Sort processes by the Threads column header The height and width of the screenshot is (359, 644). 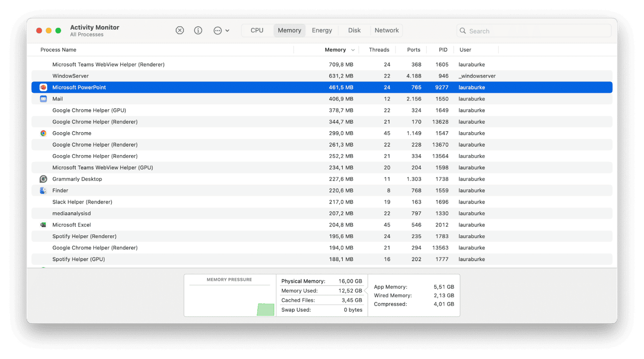(x=379, y=50)
